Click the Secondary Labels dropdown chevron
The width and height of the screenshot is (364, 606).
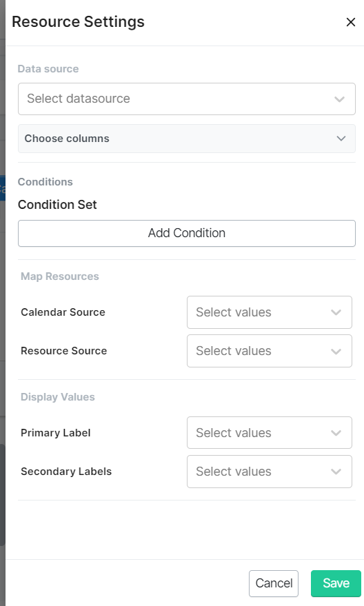click(336, 472)
